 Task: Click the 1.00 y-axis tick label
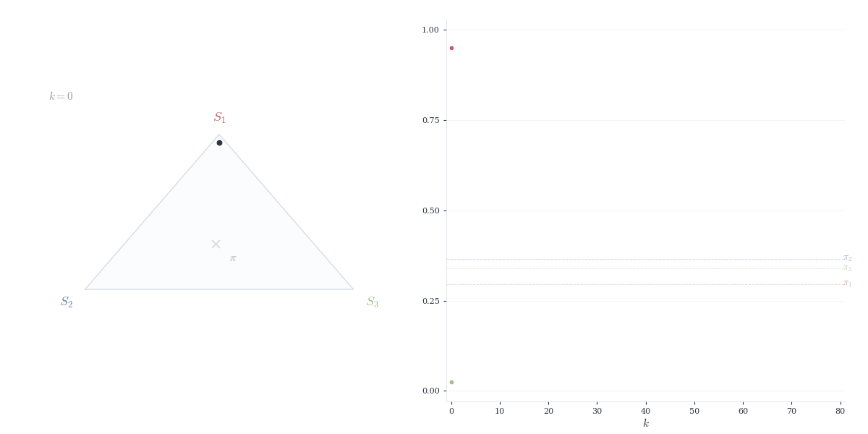coord(430,30)
